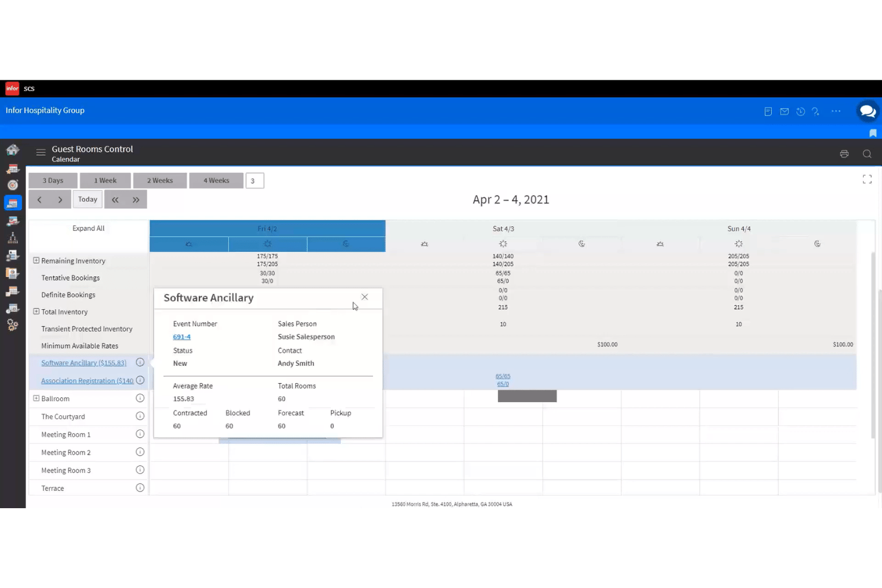
Task: Expand the Remaining Inventory row
Action: [x=36, y=260]
